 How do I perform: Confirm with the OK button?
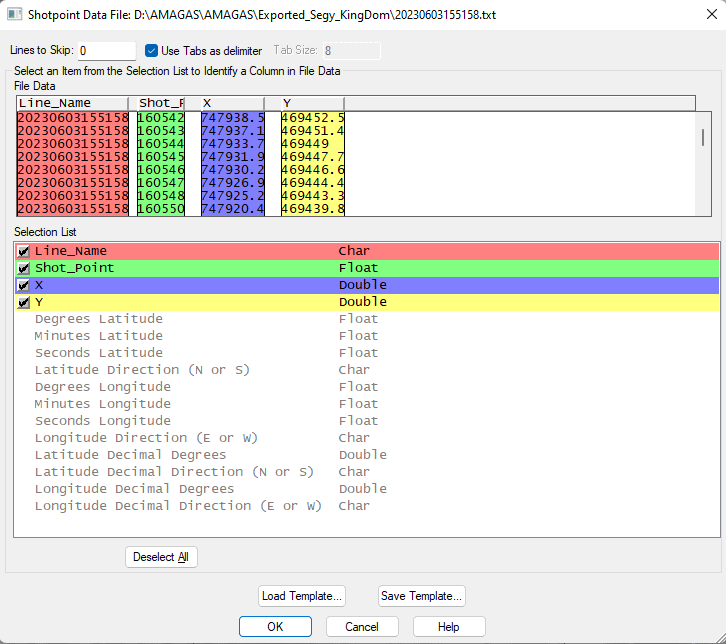(275, 627)
